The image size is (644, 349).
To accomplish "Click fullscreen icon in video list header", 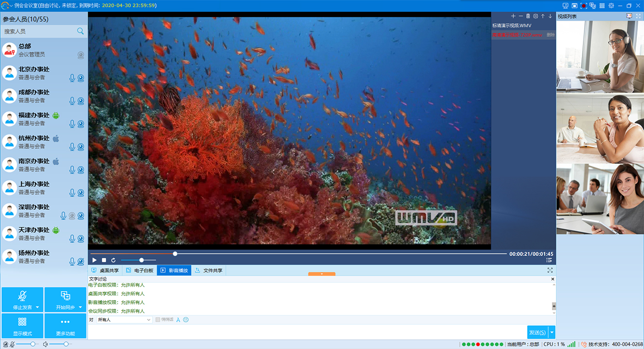I will [638, 16].
